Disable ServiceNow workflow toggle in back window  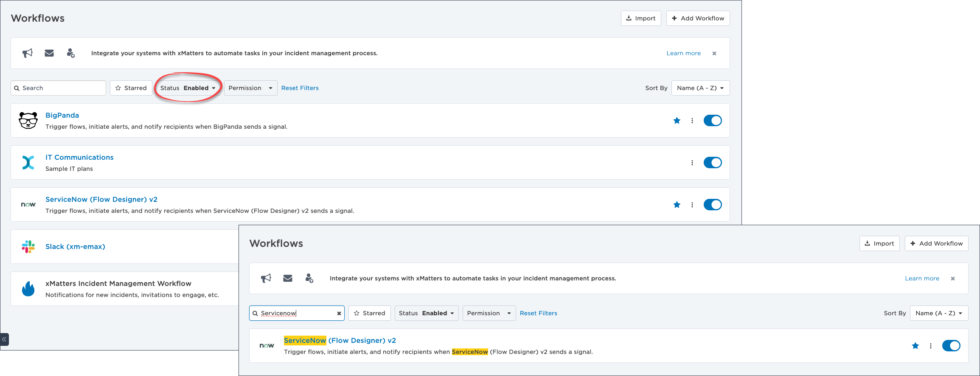(713, 205)
